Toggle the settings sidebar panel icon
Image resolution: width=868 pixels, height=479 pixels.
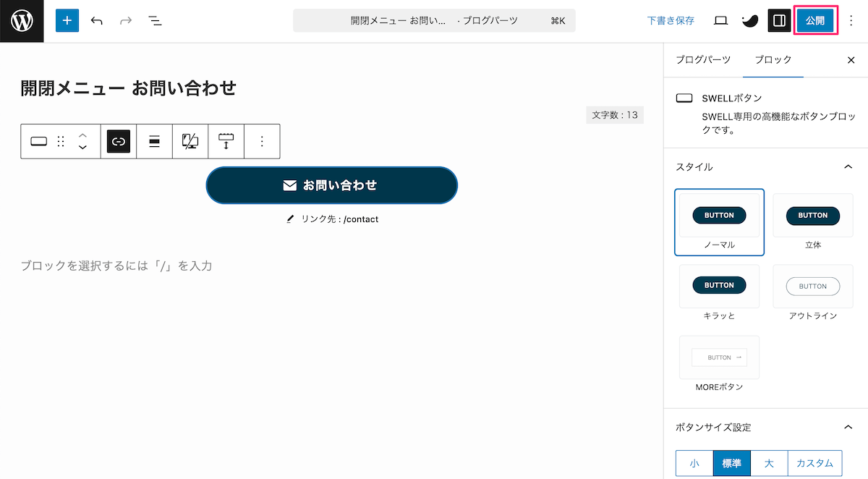tap(779, 21)
